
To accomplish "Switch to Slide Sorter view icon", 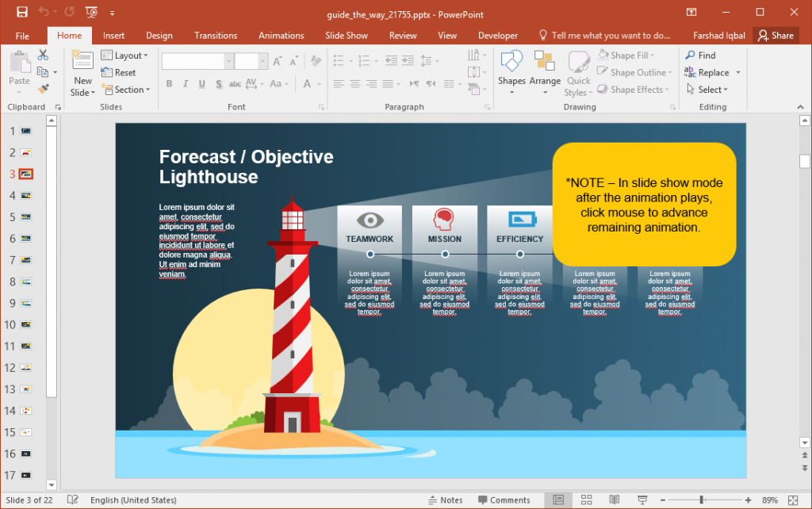I will click(x=587, y=499).
